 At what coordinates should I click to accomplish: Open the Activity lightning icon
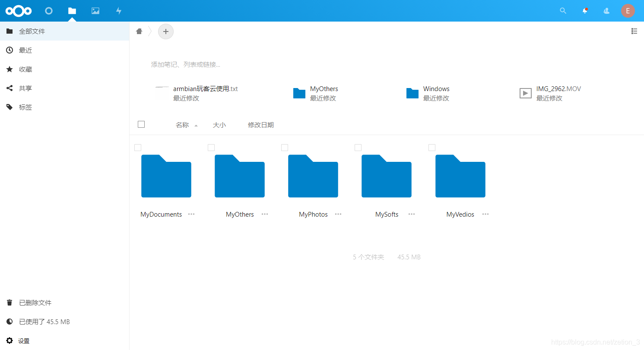118,11
